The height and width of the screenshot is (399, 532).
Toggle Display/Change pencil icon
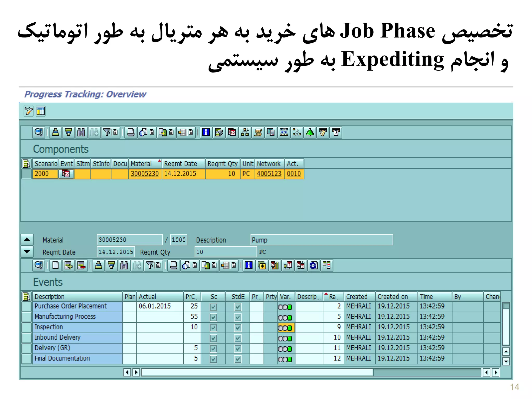[28, 111]
